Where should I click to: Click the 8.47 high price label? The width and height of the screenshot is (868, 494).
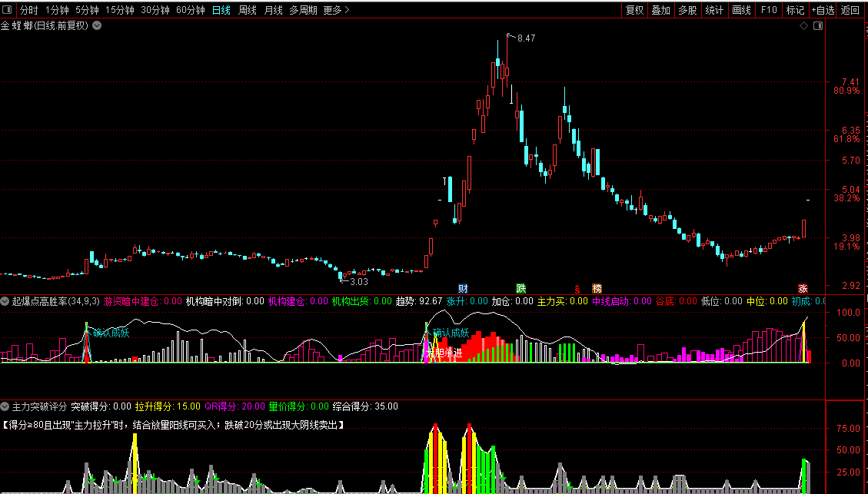[526, 38]
